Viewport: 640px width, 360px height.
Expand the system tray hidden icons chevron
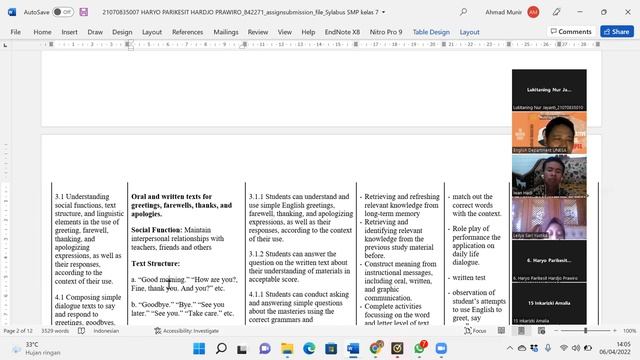point(509,348)
